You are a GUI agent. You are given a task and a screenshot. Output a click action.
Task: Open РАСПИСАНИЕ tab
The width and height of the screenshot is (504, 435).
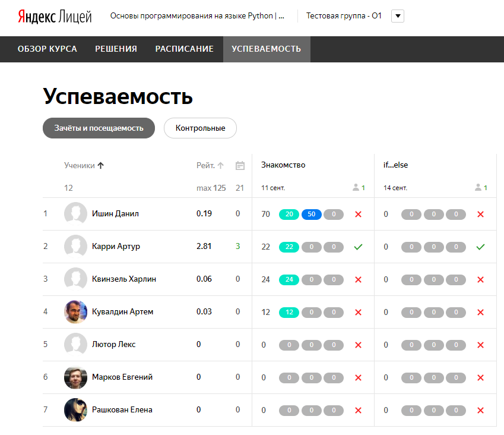click(x=184, y=49)
